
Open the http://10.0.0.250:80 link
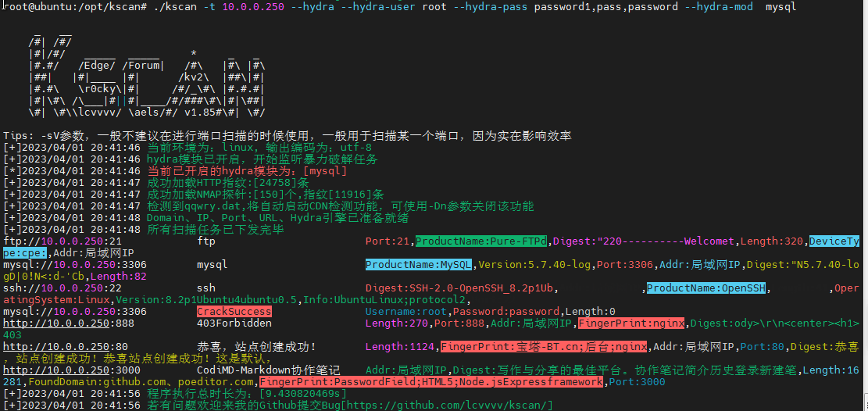tap(66, 347)
